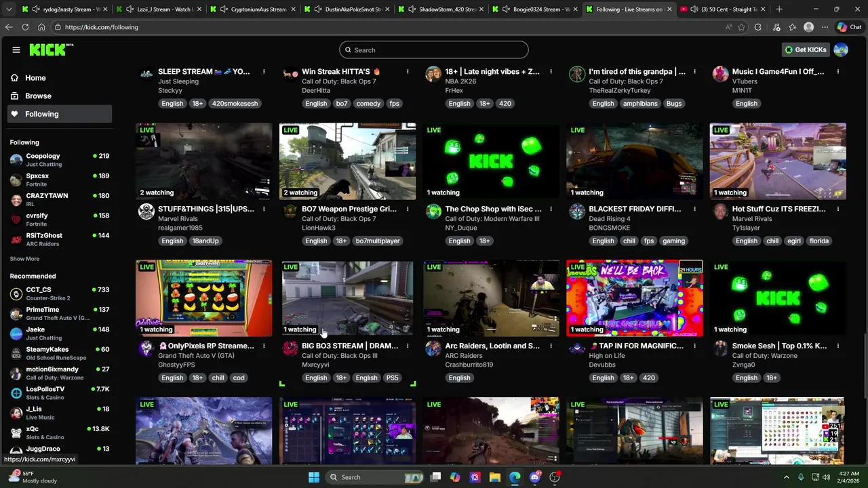Select PS5 tag on Mxrcyyvi stream

coord(392,378)
